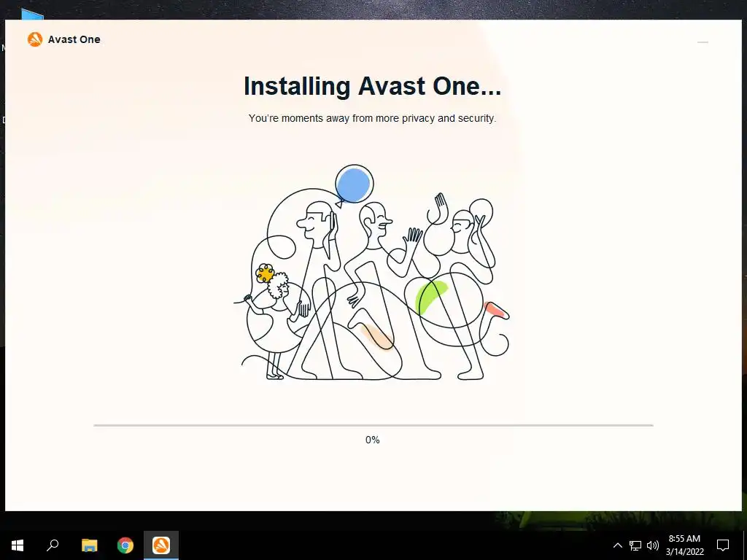747x560 pixels.
Task: Open the 8:55 AM clock and calendar
Action: point(684,545)
